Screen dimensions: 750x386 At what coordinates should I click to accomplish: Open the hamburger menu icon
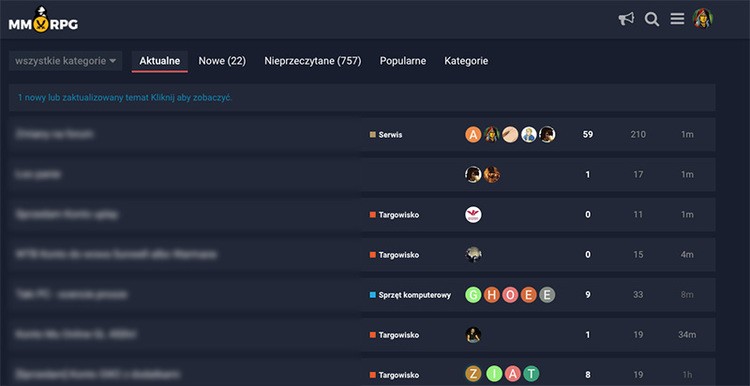pyautogui.click(x=677, y=19)
